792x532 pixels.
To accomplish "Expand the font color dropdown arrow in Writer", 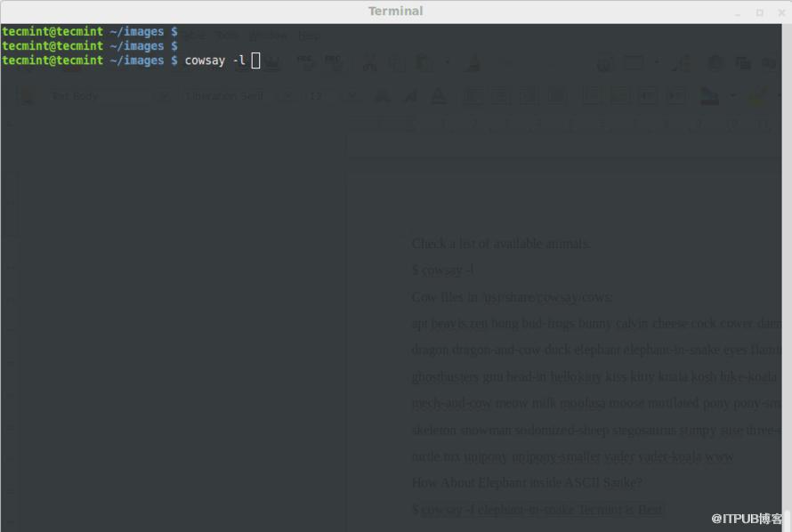I will (732, 96).
